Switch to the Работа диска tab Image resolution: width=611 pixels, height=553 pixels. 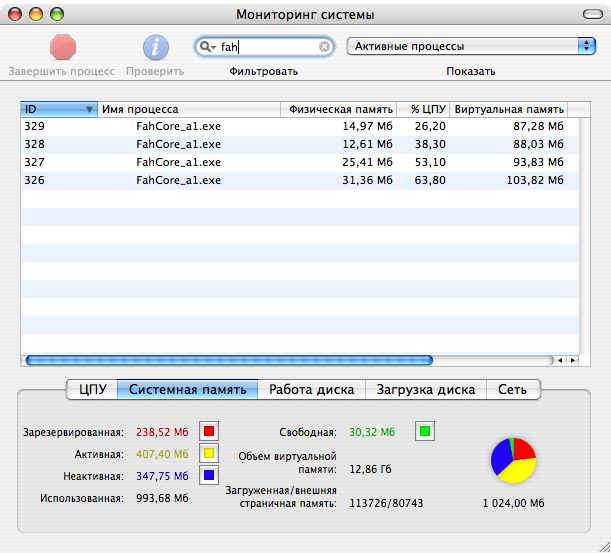click(x=311, y=390)
